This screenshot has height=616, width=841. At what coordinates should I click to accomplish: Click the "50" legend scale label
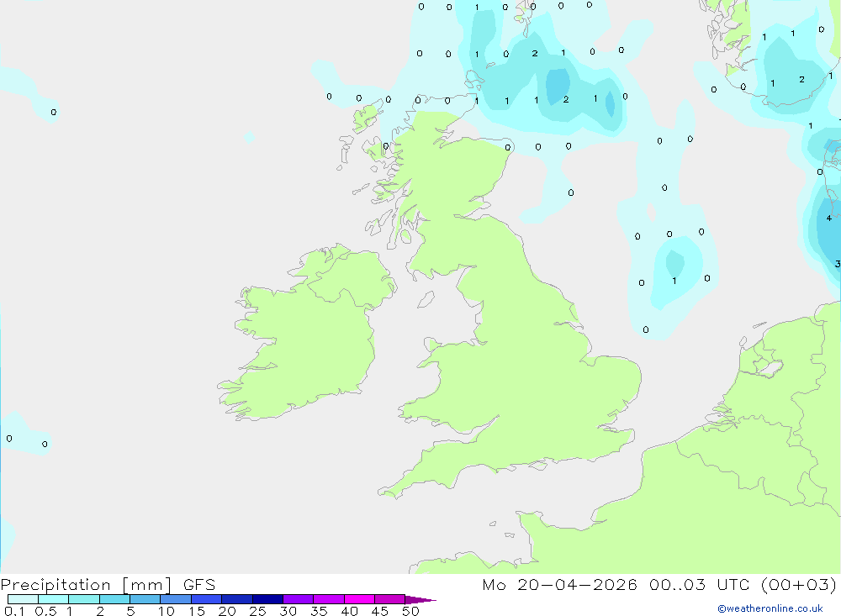click(410, 611)
